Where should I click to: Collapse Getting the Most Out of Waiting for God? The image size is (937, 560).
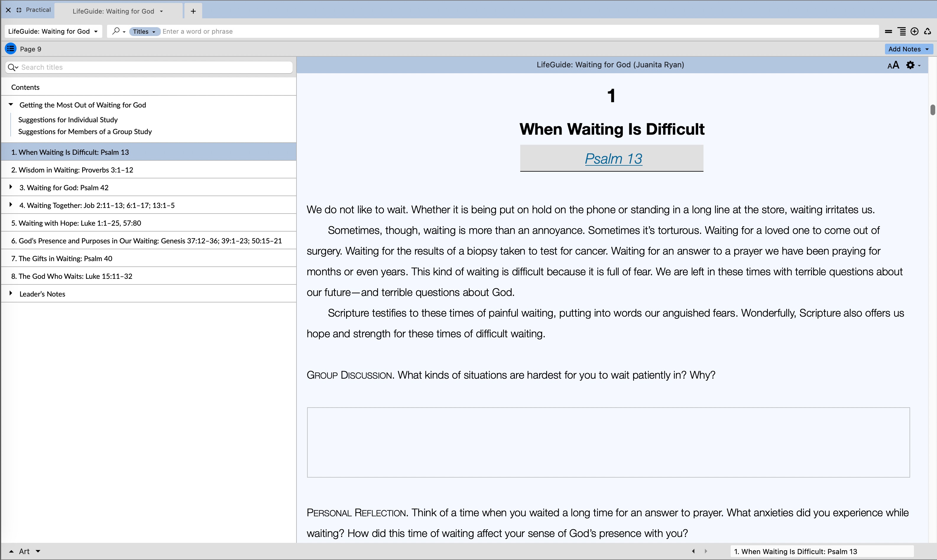pyautogui.click(x=11, y=105)
